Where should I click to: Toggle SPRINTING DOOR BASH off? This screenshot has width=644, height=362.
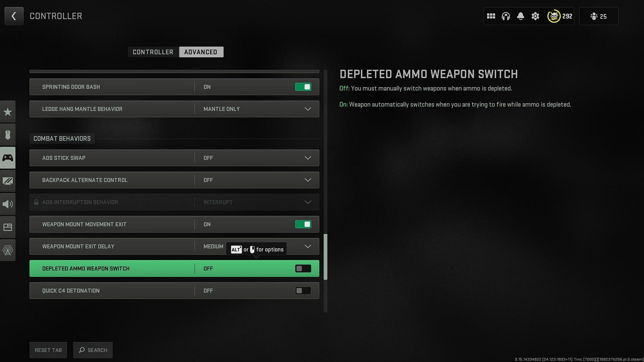point(304,86)
